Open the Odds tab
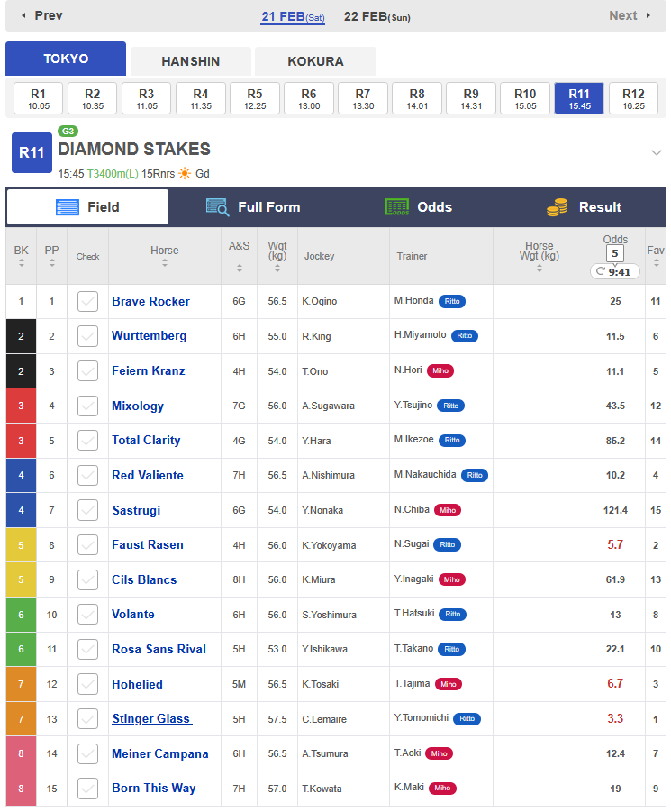 pyautogui.click(x=419, y=207)
